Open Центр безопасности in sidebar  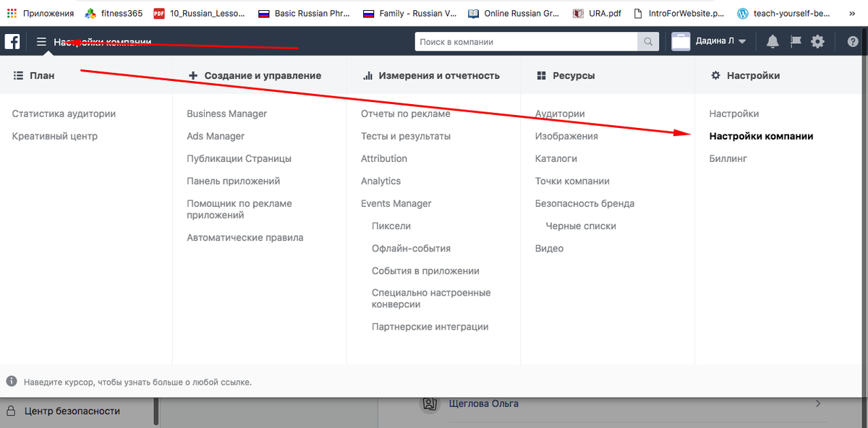[72, 411]
